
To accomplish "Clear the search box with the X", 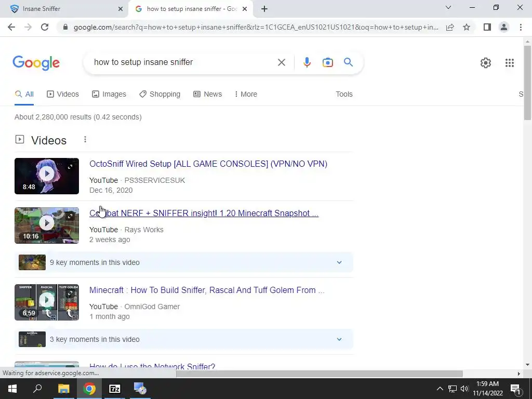I will point(281,62).
